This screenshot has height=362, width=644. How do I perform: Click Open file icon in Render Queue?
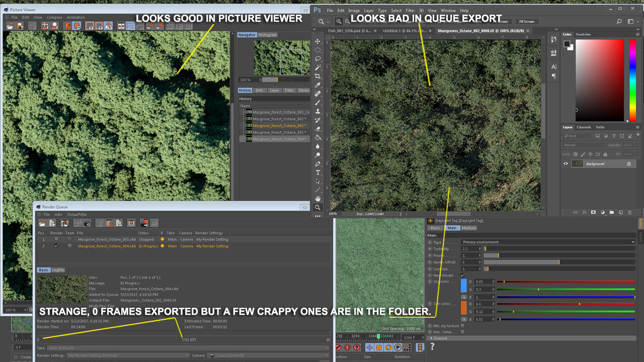pos(42,223)
